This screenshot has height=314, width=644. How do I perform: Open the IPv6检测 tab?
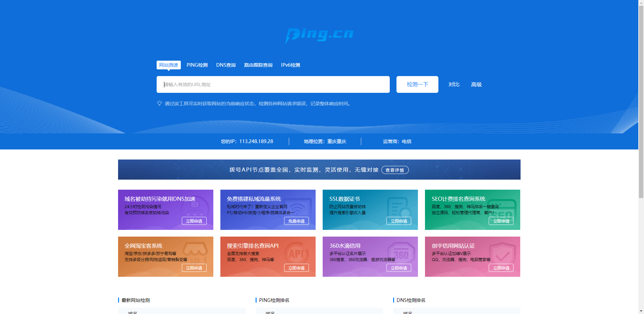point(290,65)
